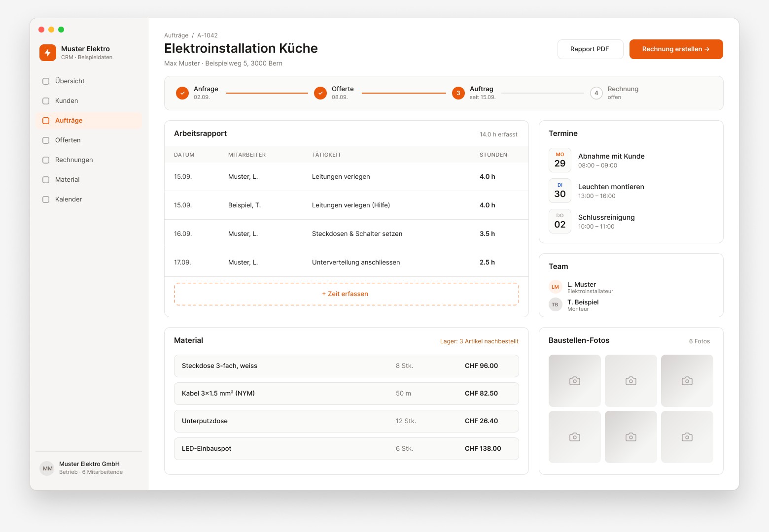This screenshot has height=532, width=769.
Task: Open Abnahme mit Kunde appointment
Action: pyautogui.click(x=631, y=160)
